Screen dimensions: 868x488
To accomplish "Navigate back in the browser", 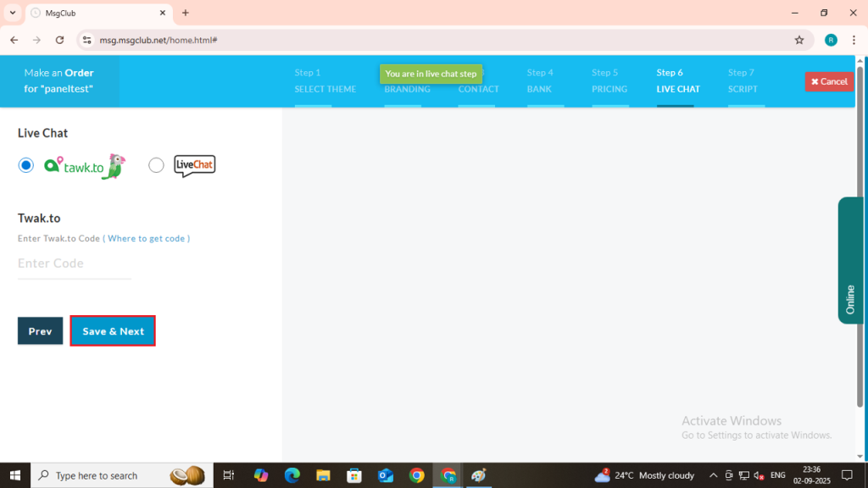I will tap(14, 40).
